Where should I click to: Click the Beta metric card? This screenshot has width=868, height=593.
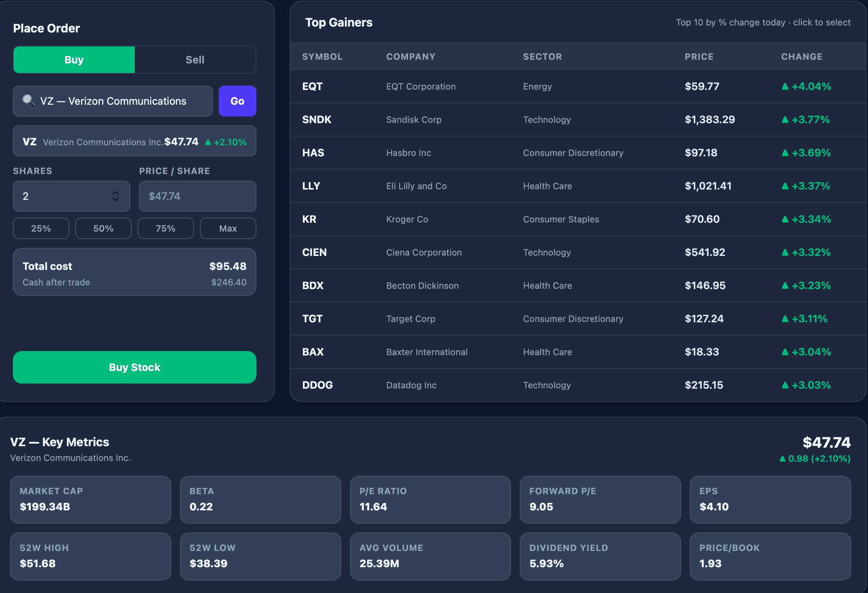(260, 500)
